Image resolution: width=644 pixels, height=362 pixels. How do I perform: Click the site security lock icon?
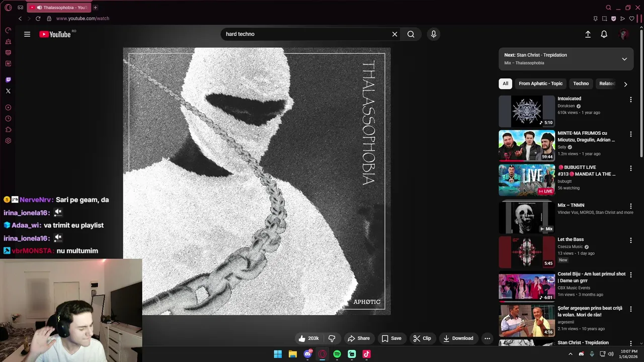tap(49, 19)
